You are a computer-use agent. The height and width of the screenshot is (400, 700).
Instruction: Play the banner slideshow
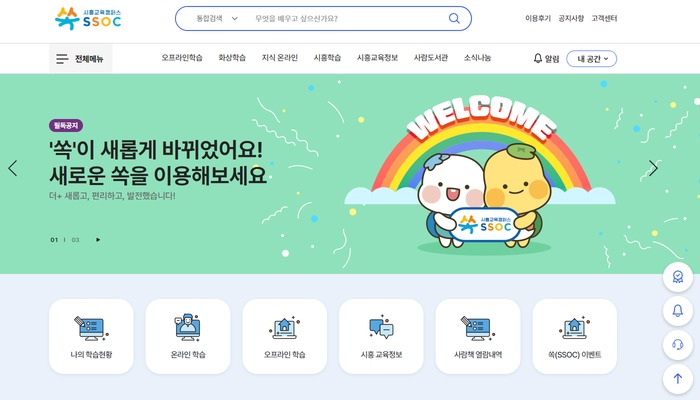[x=98, y=240]
